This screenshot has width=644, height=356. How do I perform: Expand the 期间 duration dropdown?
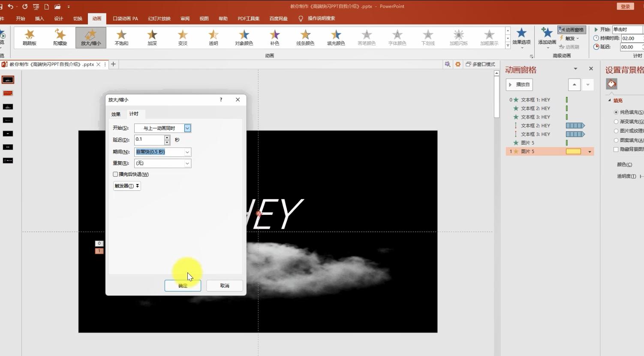(x=187, y=152)
